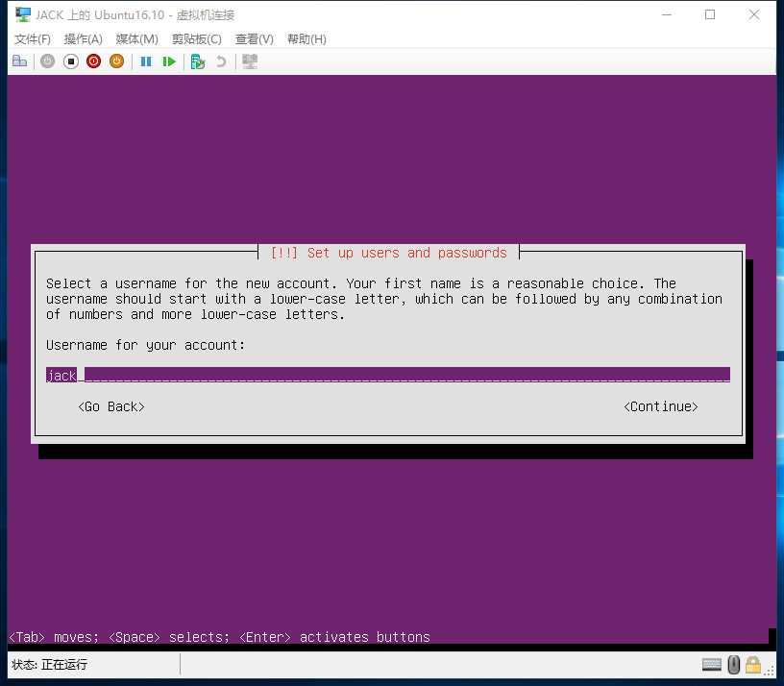784x686 pixels.
Task: Send Ctrl+Alt+Del using the toolbar icon
Action: [20, 61]
